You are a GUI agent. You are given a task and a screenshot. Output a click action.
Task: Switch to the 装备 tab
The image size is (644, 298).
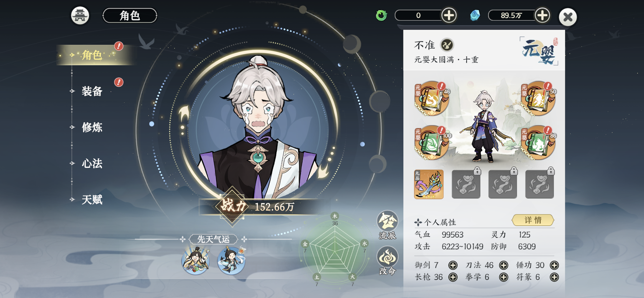[x=92, y=91]
